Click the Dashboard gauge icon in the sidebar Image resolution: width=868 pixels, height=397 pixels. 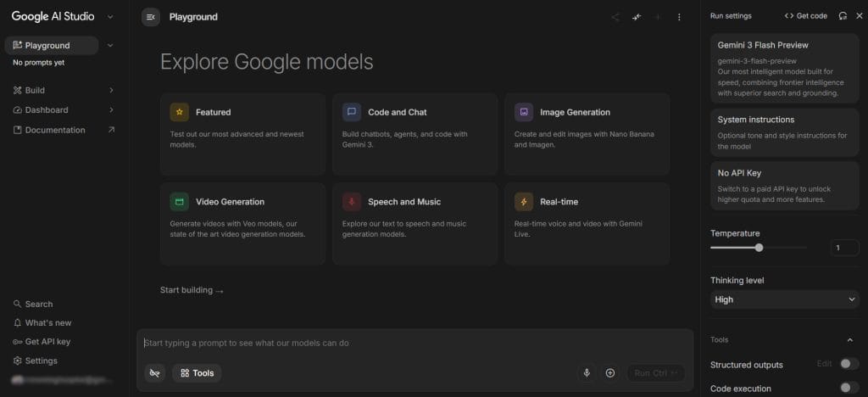(x=17, y=110)
